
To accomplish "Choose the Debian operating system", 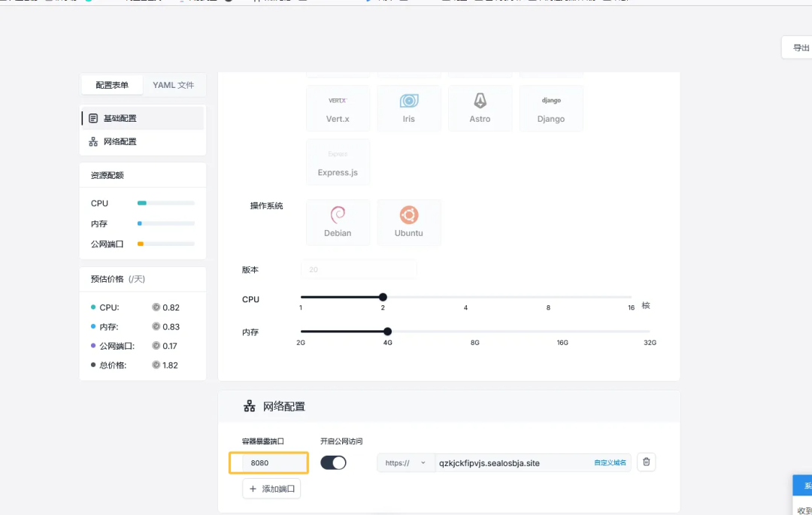I will (338, 222).
